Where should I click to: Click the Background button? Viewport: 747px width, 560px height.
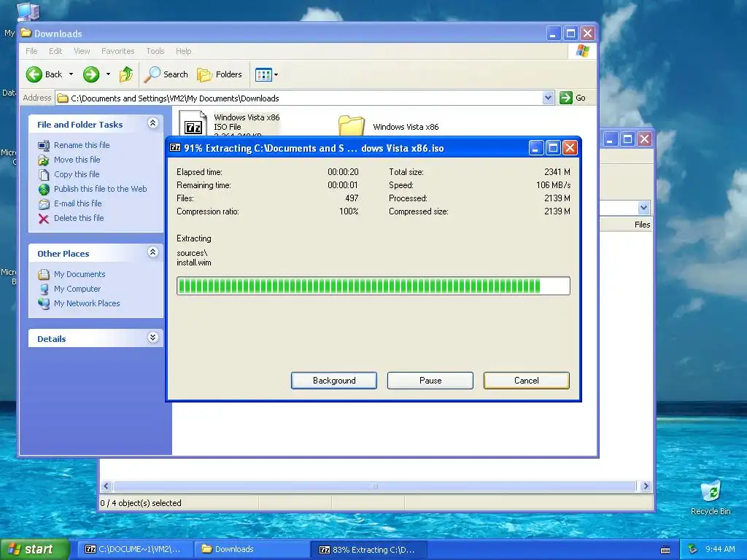click(334, 381)
